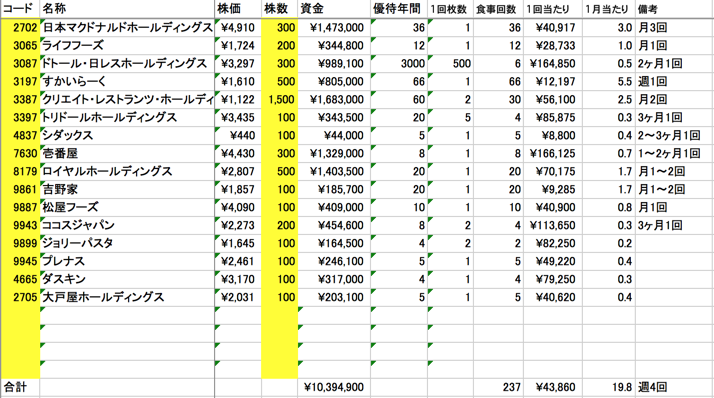The height and width of the screenshot is (398, 714).
Task: Click the name cell 松屋フーズ
Action: point(127,208)
